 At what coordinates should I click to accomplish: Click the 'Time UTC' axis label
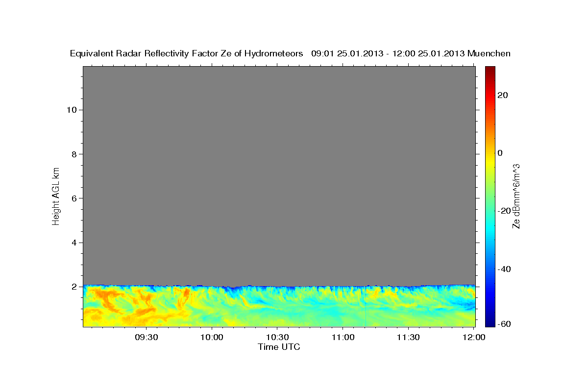(x=279, y=347)
